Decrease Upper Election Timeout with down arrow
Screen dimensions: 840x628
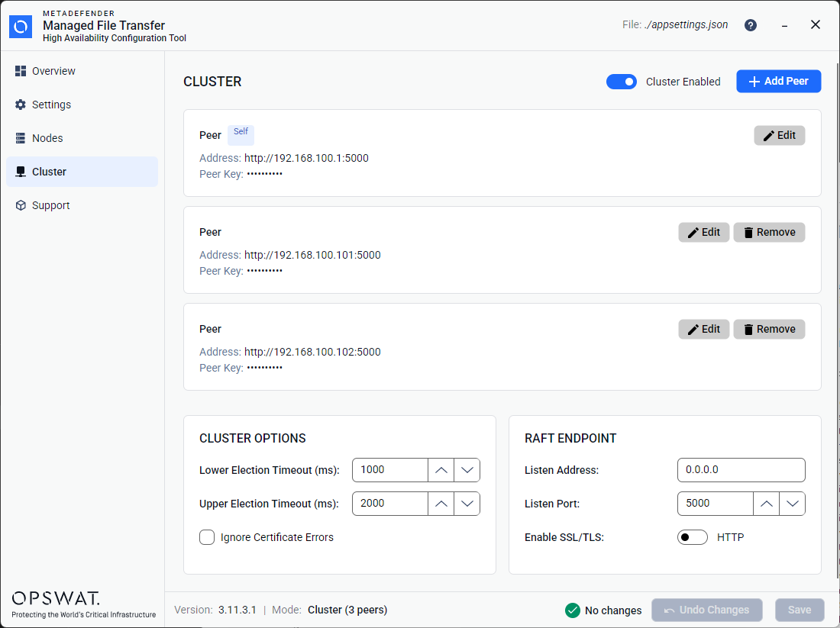(x=467, y=504)
